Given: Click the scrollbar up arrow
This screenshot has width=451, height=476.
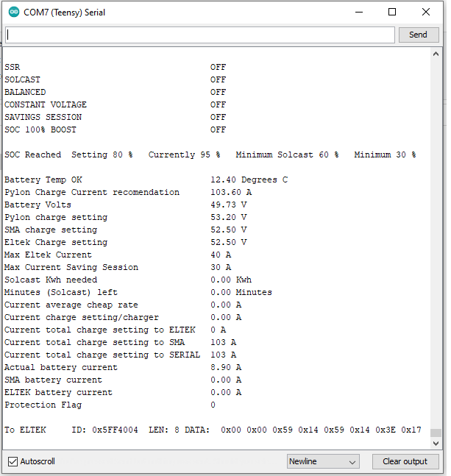Looking at the screenshot, I should pyautogui.click(x=436, y=54).
